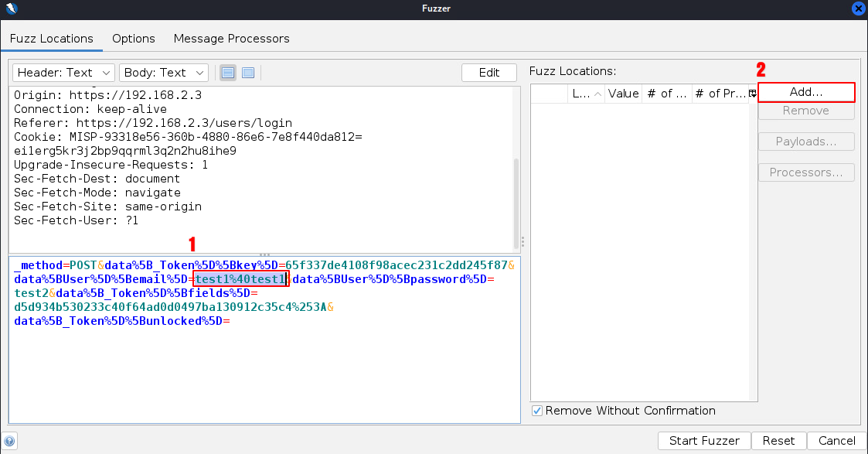Switch to the Message Processors tab
The height and width of the screenshot is (454, 868).
231,39
